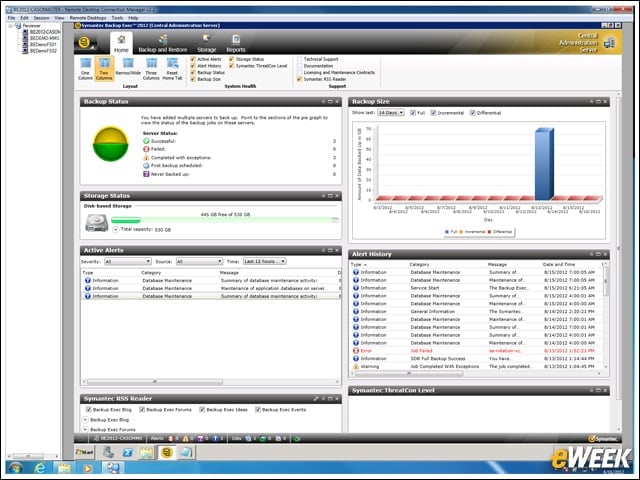Open Source dropdown in Active Alerts

[199, 261]
